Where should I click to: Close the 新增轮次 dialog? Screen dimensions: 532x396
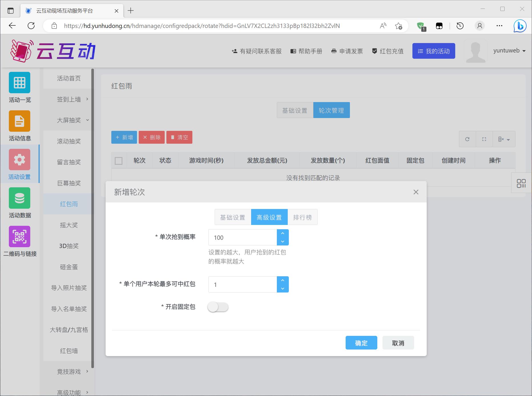(x=416, y=192)
